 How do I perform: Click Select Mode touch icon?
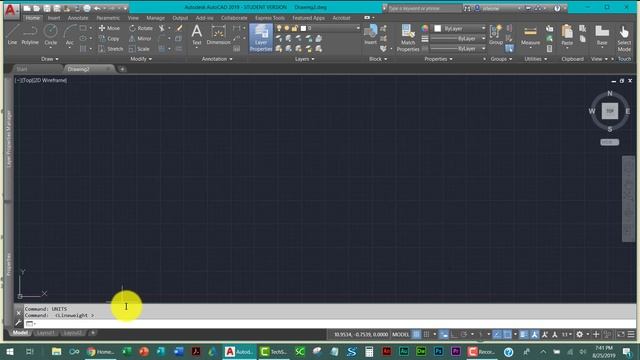tap(624, 38)
